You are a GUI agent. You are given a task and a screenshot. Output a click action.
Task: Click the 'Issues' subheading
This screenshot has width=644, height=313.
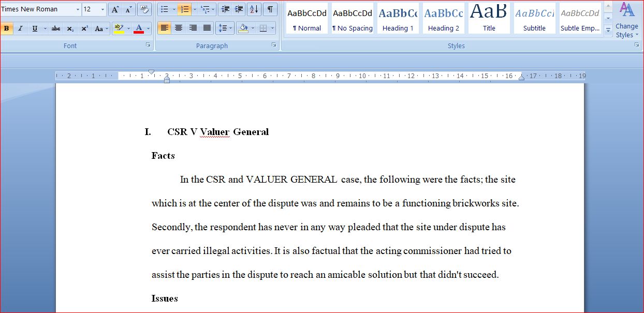(165, 299)
